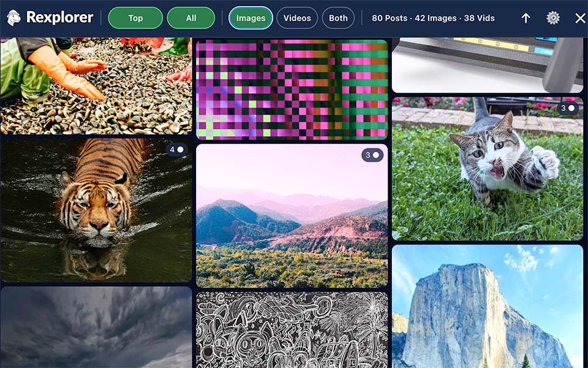Close the Rexplorer overlay with the X
588x368 pixels.
tap(579, 18)
